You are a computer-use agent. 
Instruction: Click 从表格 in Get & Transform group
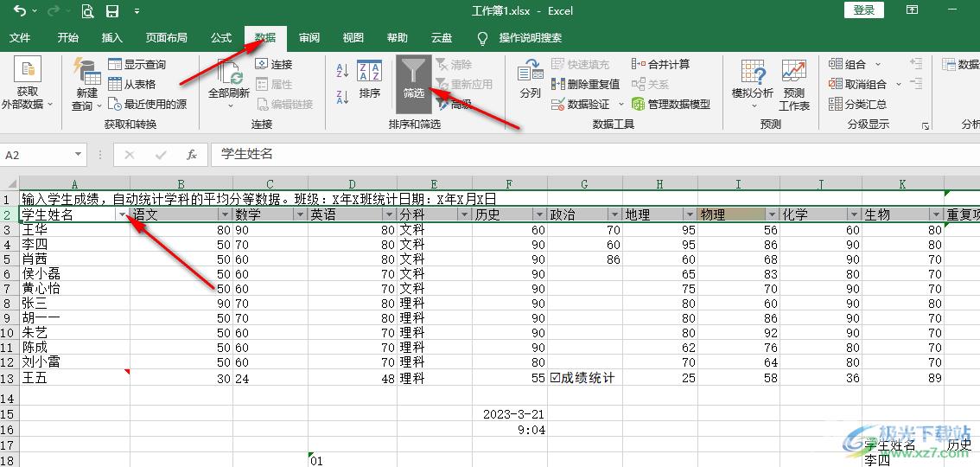132,85
